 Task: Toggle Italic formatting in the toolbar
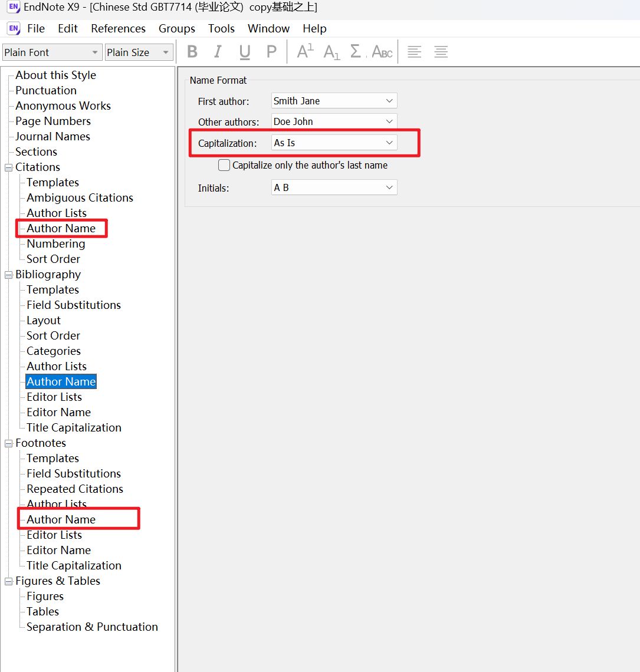point(218,52)
